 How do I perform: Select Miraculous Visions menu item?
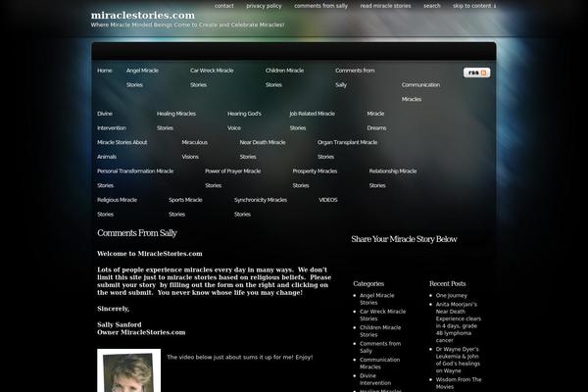tap(195, 149)
